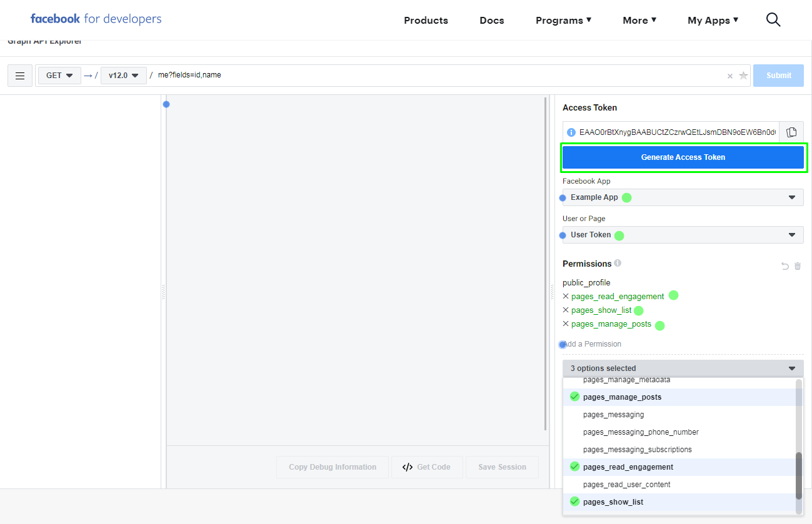Toggle the hamburger sidebar menu icon
The image size is (812, 524).
[x=20, y=76]
